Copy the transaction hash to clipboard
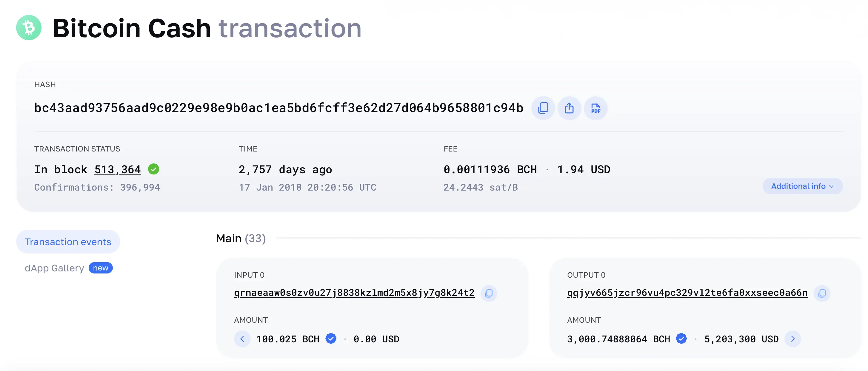The height and width of the screenshot is (371, 868). (x=543, y=108)
